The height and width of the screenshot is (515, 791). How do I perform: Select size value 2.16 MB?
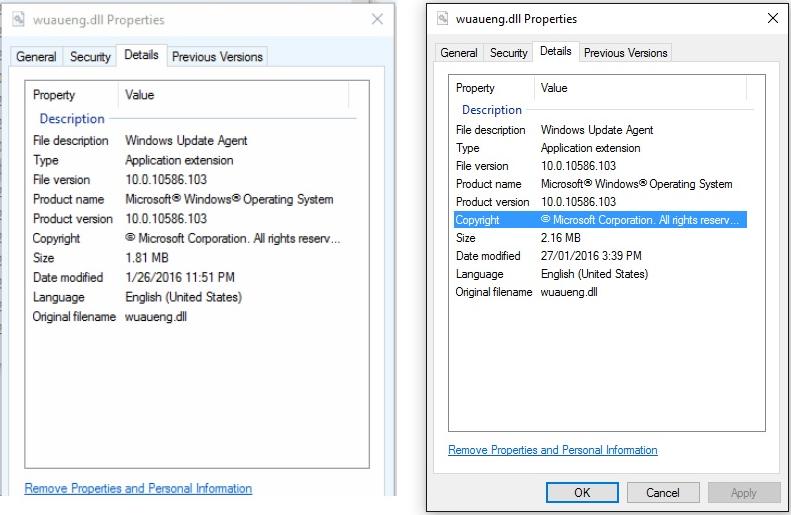pyautogui.click(x=560, y=238)
